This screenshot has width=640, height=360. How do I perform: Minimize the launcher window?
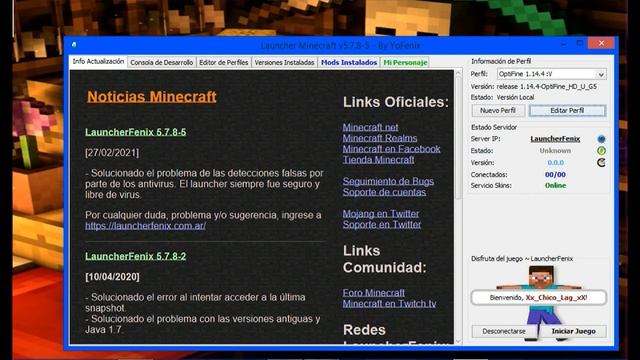[563, 44]
